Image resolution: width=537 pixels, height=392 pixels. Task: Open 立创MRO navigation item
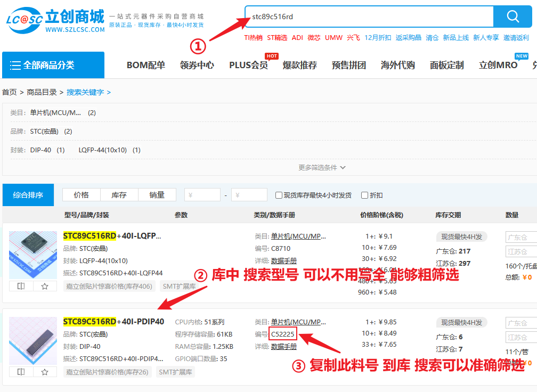point(498,65)
